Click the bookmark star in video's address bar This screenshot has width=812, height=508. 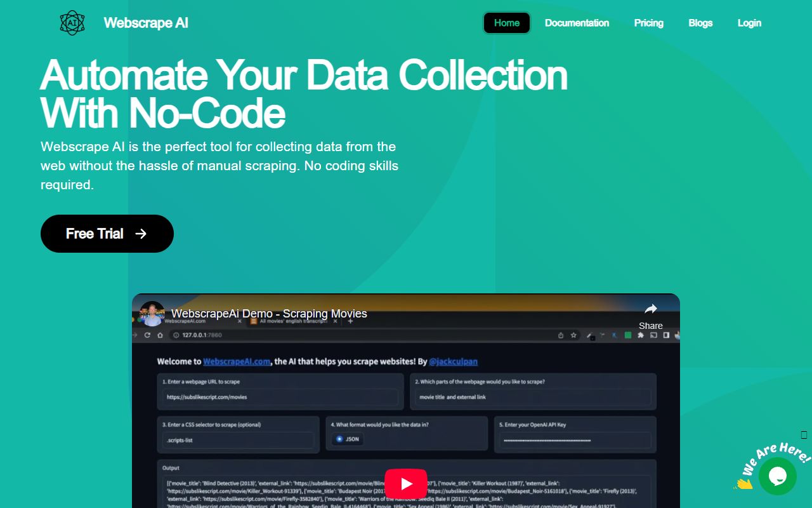coord(573,335)
